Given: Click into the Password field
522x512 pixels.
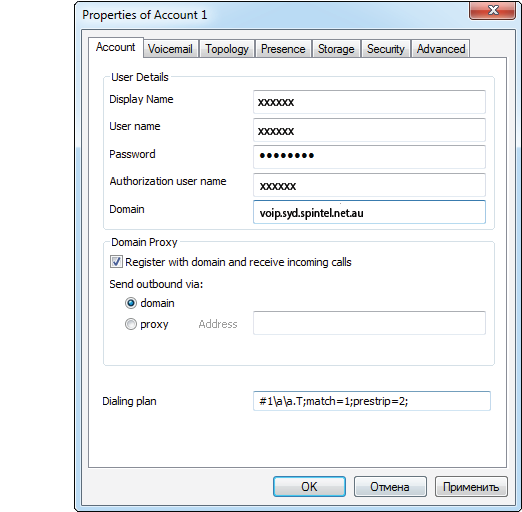Looking at the screenshot, I should tap(369, 157).
